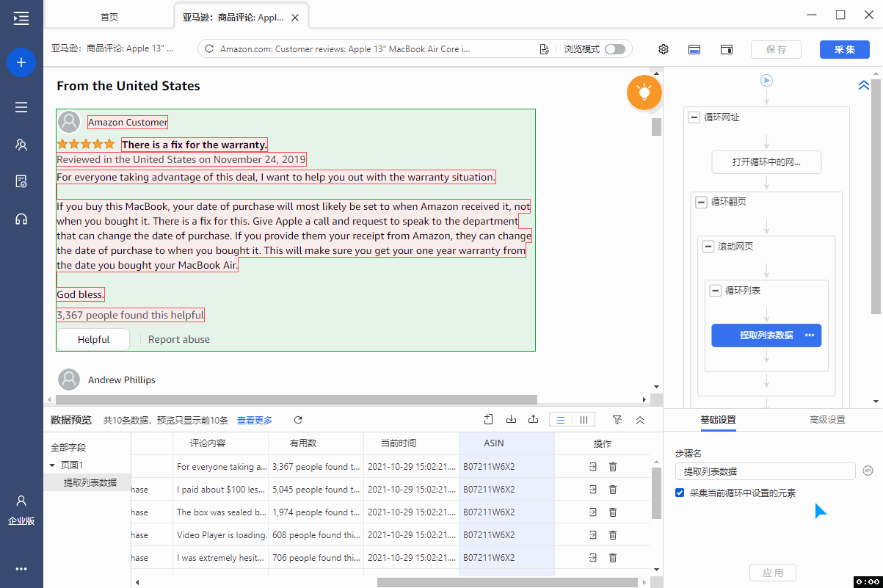Collapse the 滚动网页 block
Viewport: 883px width, 588px height.
click(708, 247)
